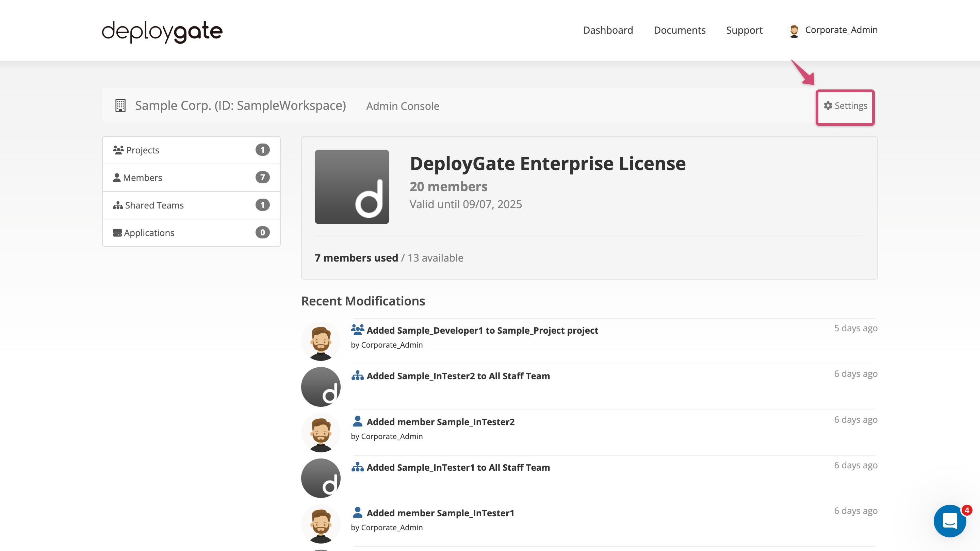The image size is (980, 551).
Task: Click by Corporate_Admin under Sample_Developer1 entry
Action: tap(387, 345)
